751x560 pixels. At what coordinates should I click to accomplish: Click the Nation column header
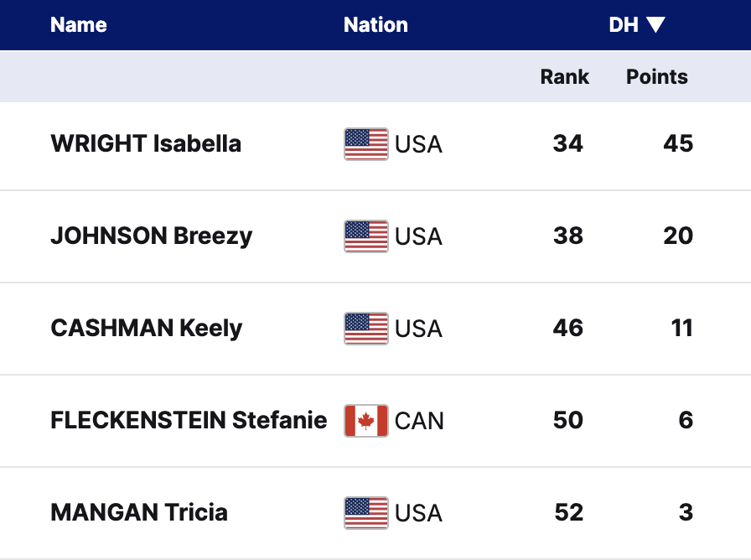(x=375, y=25)
